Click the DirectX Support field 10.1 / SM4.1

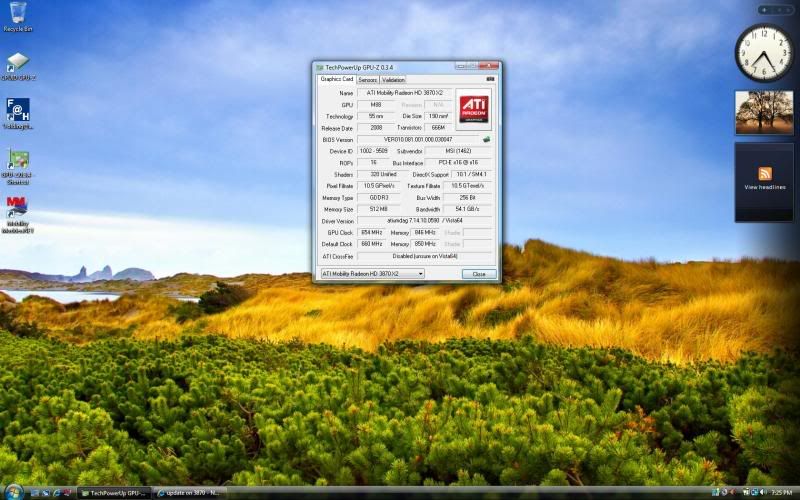tap(471, 174)
